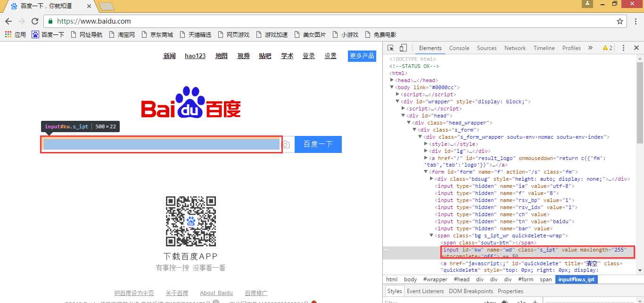This screenshot has height=303, width=644.
Task: Open the Chrome three-dot menu
Action: (635, 21)
